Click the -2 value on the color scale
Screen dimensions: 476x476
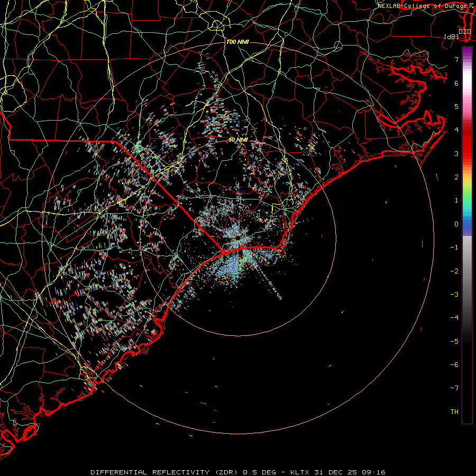[454, 271]
